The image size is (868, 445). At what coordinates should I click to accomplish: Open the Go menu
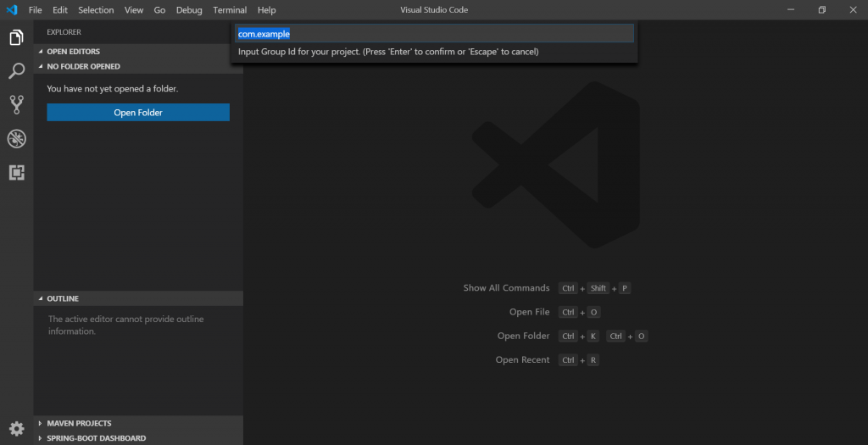click(159, 10)
